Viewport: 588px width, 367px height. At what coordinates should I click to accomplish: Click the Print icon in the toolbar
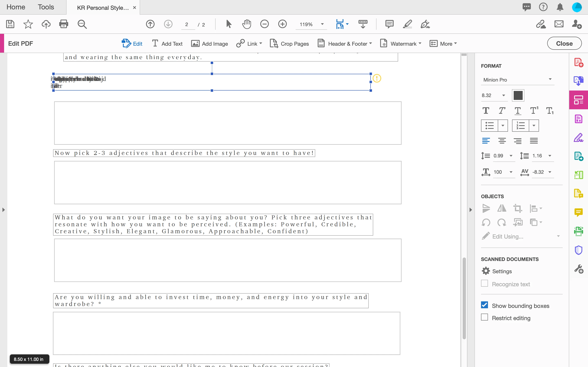pos(64,24)
